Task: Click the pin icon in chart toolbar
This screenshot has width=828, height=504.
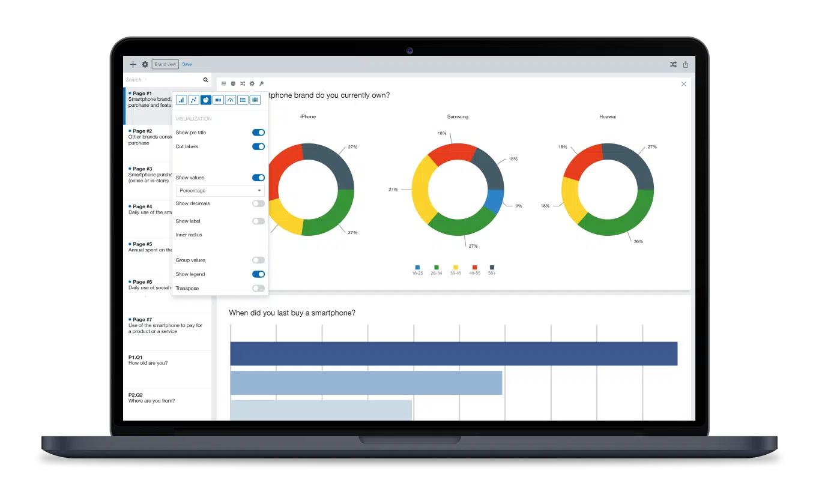Action: click(261, 83)
